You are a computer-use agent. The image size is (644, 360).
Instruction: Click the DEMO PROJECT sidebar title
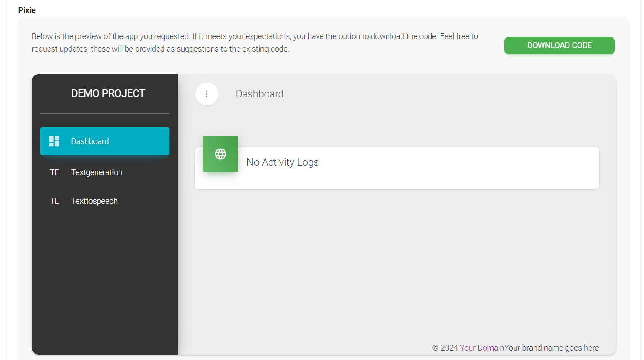click(x=108, y=93)
